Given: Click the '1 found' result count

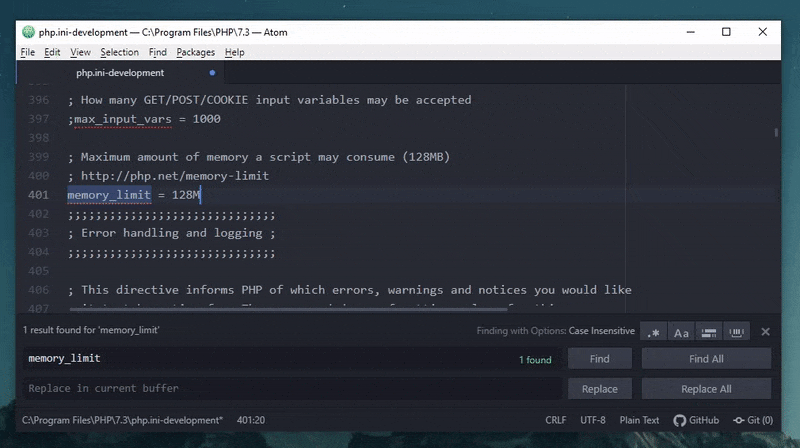Looking at the screenshot, I should click(535, 360).
